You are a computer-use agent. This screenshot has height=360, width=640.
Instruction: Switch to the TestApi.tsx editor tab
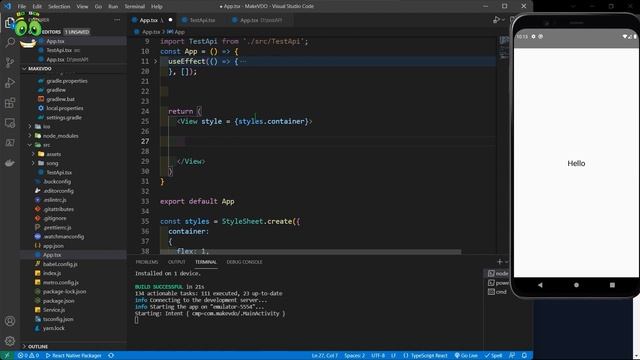(x=202, y=20)
